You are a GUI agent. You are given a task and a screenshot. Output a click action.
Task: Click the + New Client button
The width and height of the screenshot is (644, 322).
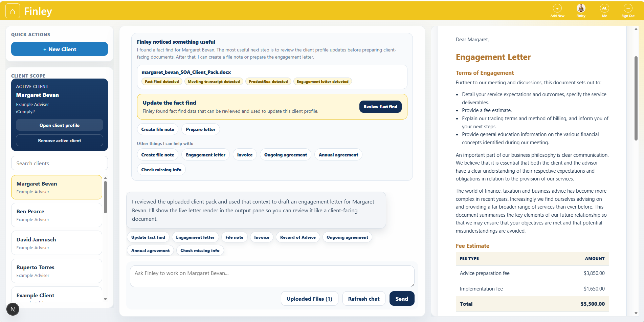[60, 49]
